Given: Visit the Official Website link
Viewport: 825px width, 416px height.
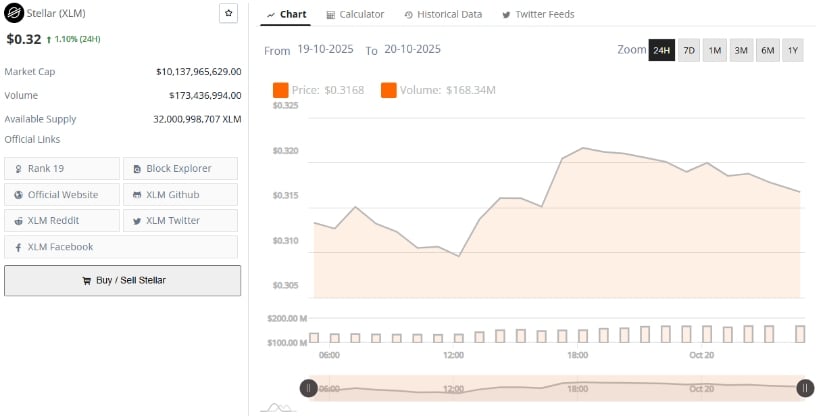Looking at the screenshot, I should click(x=62, y=194).
